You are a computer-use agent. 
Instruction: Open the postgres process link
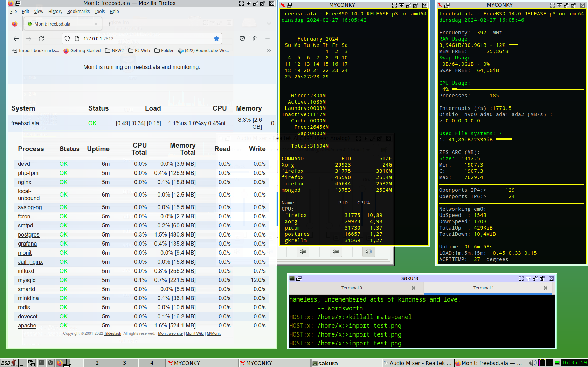click(x=28, y=234)
